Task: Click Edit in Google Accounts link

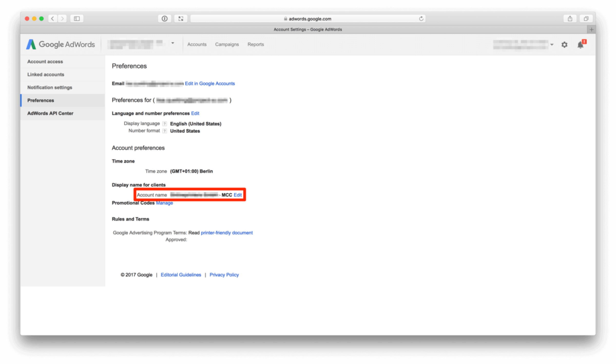Action: pyautogui.click(x=210, y=83)
